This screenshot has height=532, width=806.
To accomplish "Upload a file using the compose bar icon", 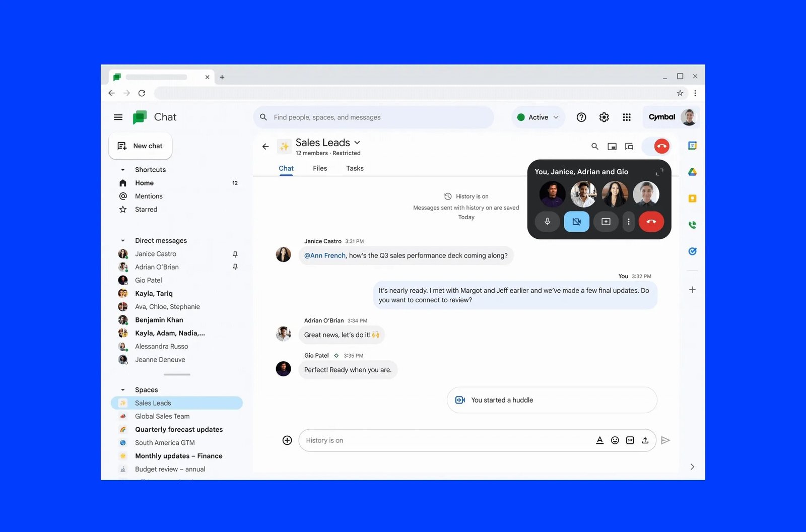I will 645,440.
